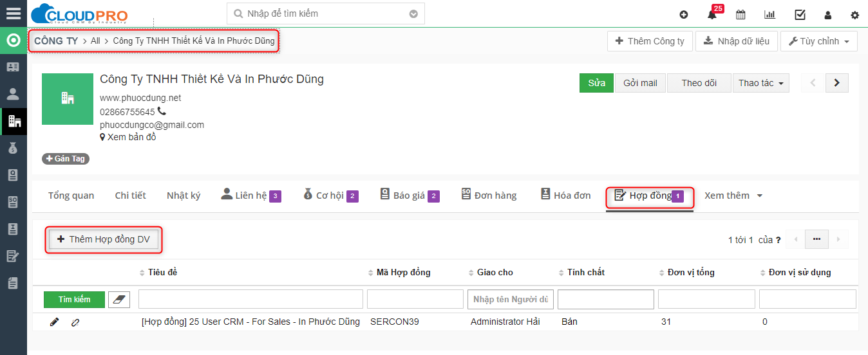
Task: Open the ID card icon in sidebar
Action: [x=13, y=67]
